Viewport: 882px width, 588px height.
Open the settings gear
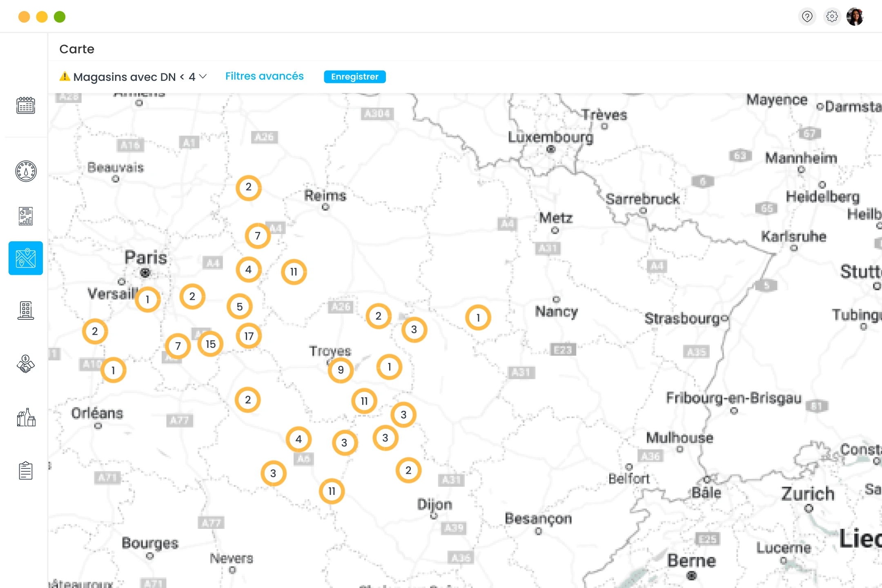tap(832, 16)
